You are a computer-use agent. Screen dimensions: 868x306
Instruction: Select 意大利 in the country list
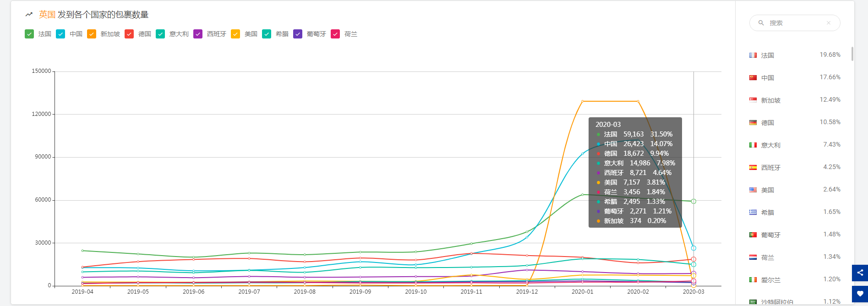pos(770,145)
